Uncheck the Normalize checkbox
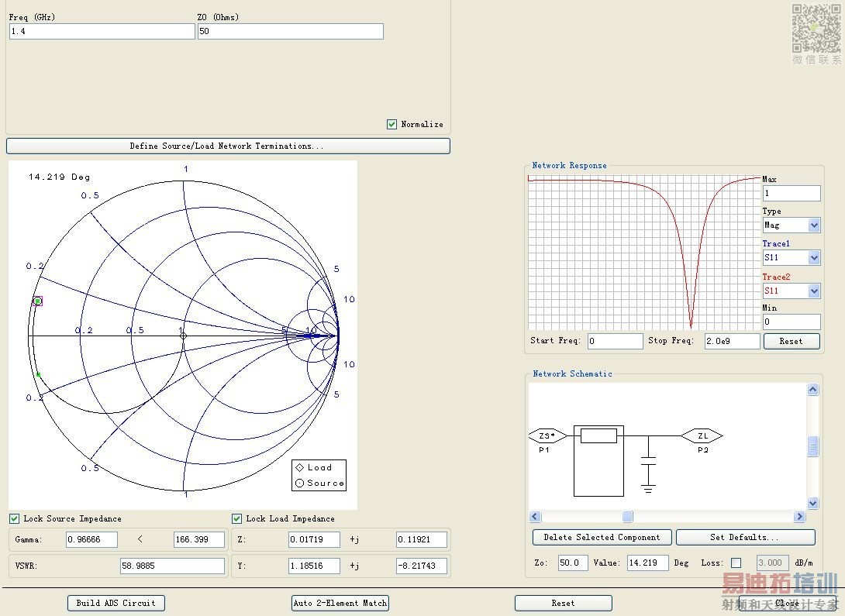 (392, 124)
